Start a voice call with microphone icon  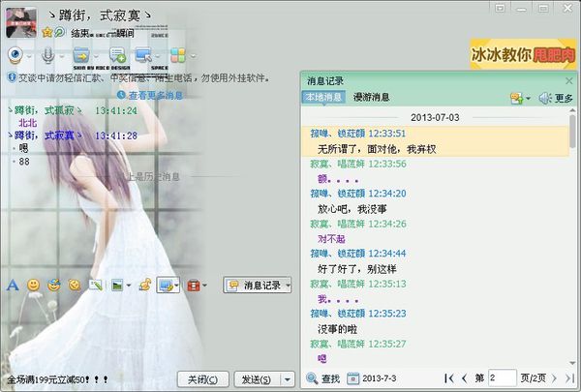coord(47,55)
